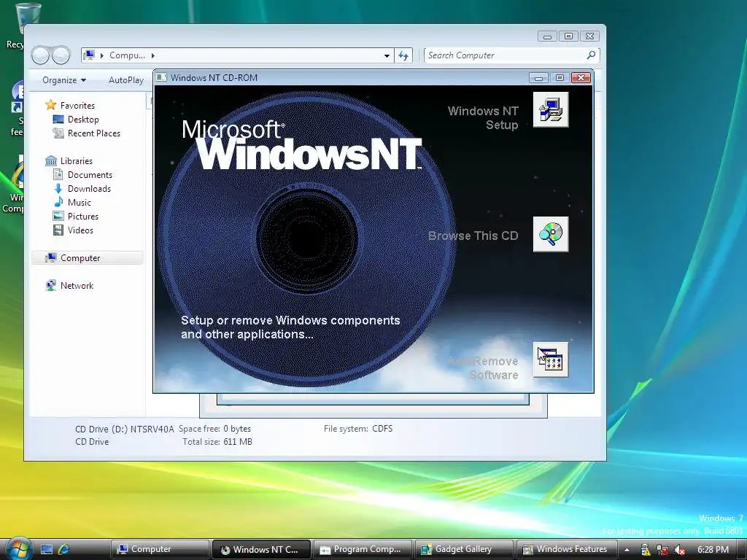Viewport: 747px width, 560px height.
Task: Click the search magnifier icon
Action: pyautogui.click(x=591, y=55)
